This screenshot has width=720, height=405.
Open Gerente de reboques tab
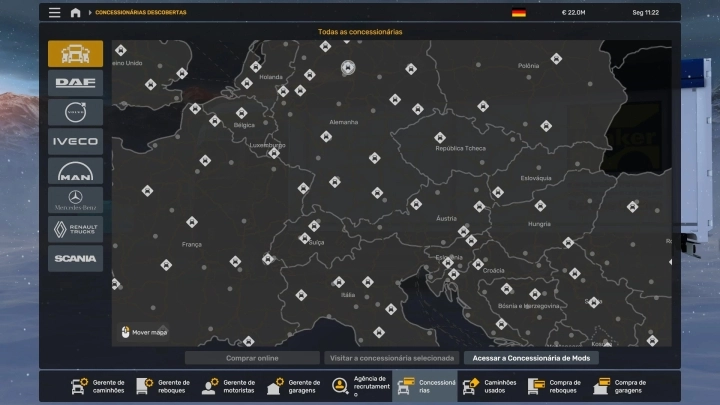(x=163, y=386)
